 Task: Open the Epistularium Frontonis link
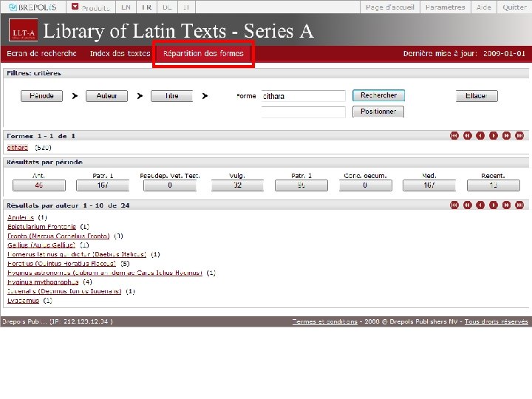(x=41, y=227)
